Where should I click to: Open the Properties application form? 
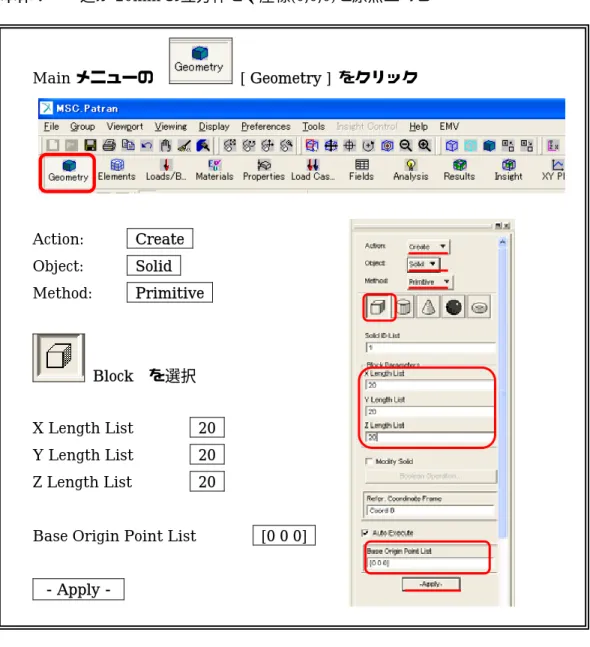(264, 171)
